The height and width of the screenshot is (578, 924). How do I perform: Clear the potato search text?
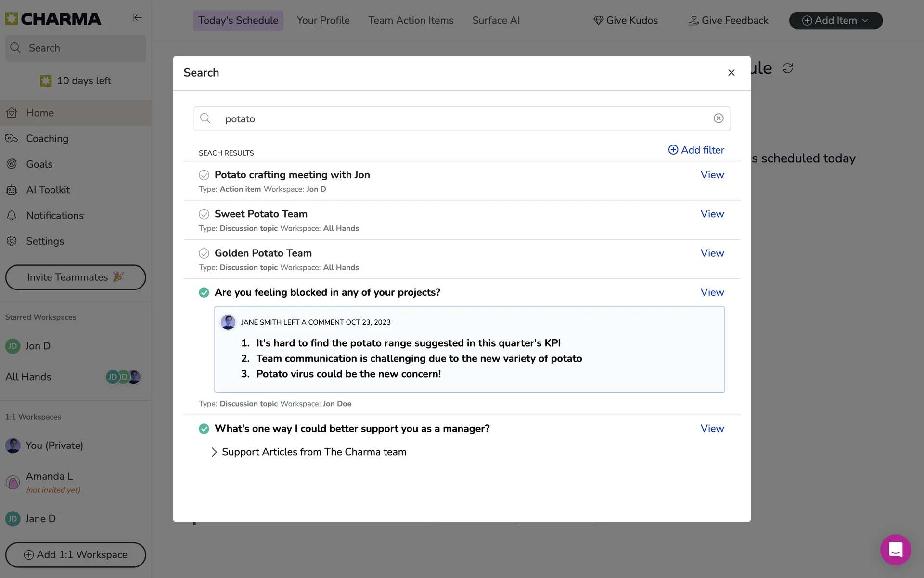pyautogui.click(x=718, y=118)
